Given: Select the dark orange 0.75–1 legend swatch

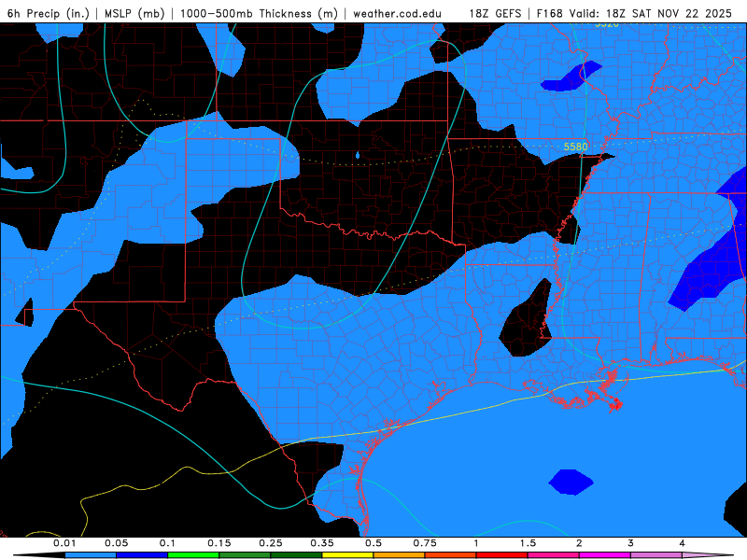Looking at the screenshot, I should point(451,555).
